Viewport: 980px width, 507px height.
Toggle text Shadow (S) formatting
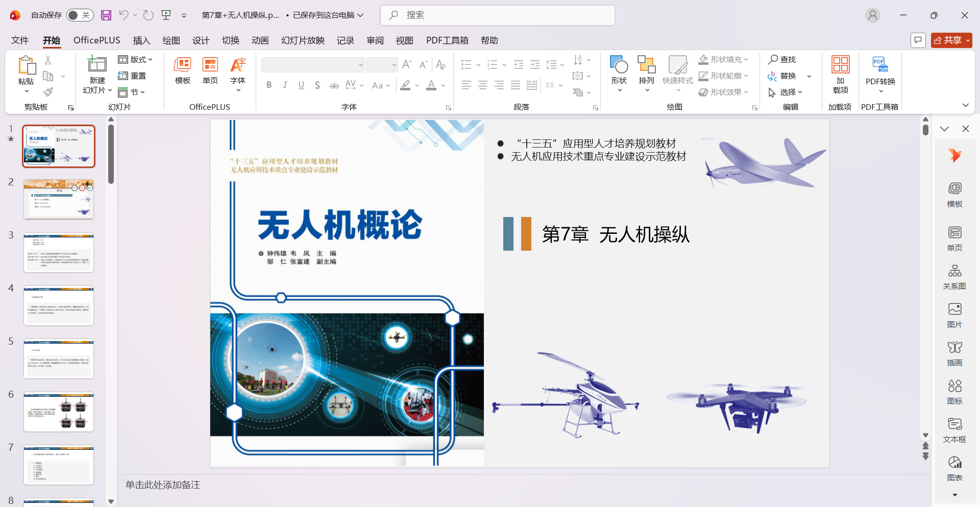point(317,85)
